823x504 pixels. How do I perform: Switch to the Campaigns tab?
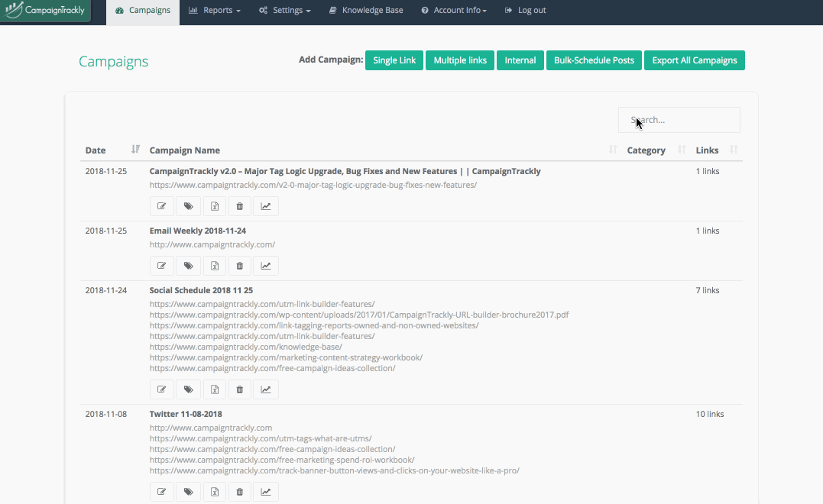(x=143, y=11)
